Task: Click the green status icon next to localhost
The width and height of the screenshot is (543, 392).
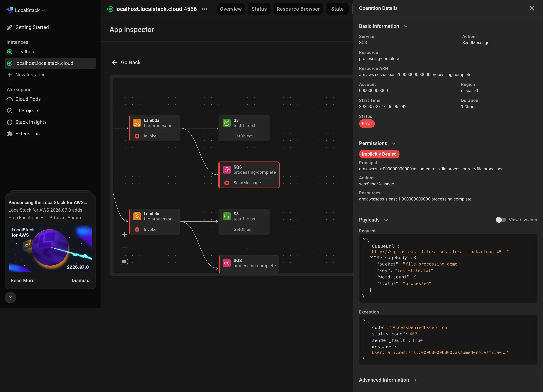Action: tap(10, 52)
